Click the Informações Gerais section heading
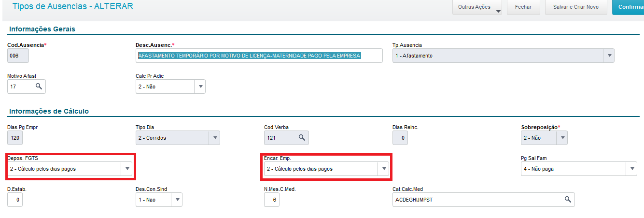 (x=42, y=29)
